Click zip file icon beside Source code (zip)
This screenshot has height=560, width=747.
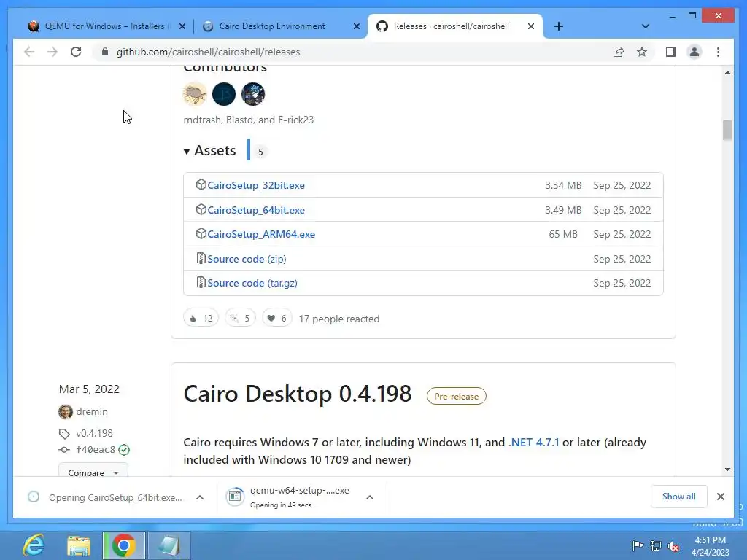pyautogui.click(x=201, y=259)
